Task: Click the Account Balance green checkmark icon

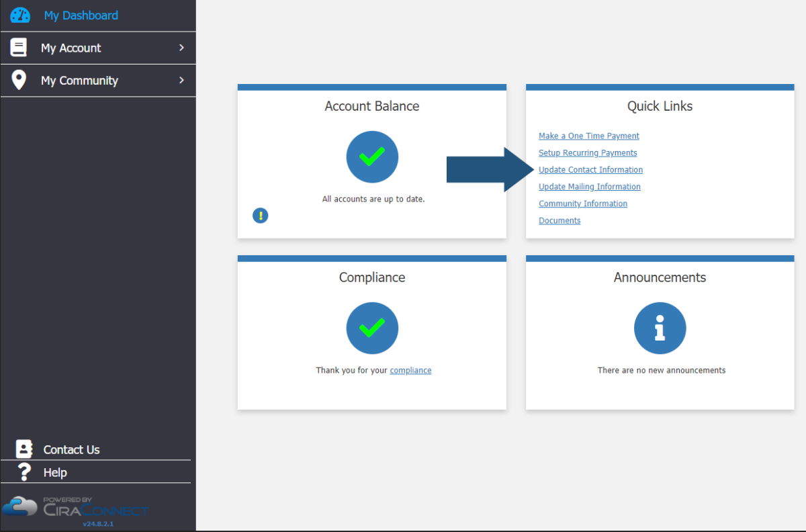Action: pos(372,157)
